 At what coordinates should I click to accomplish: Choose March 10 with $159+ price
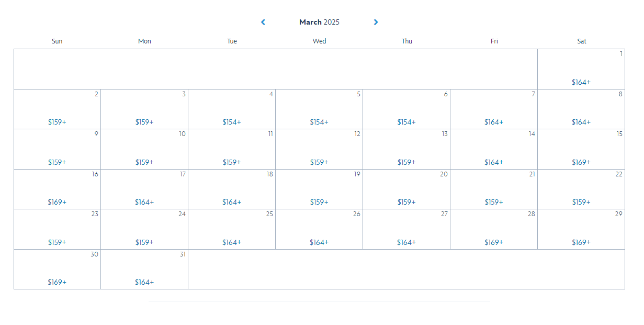144,149
